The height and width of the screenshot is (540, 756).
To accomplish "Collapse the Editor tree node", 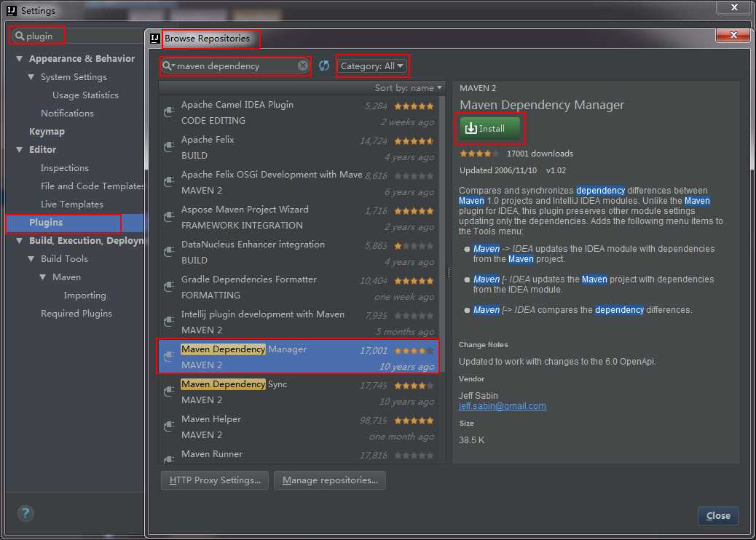I will coord(19,150).
